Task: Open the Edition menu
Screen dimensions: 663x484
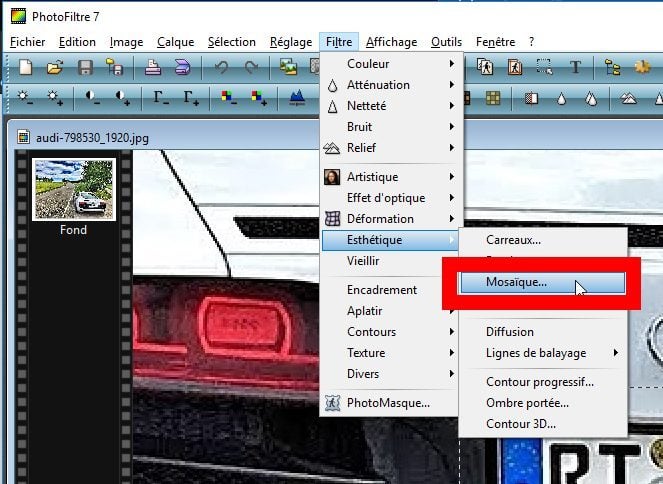Action: point(77,42)
